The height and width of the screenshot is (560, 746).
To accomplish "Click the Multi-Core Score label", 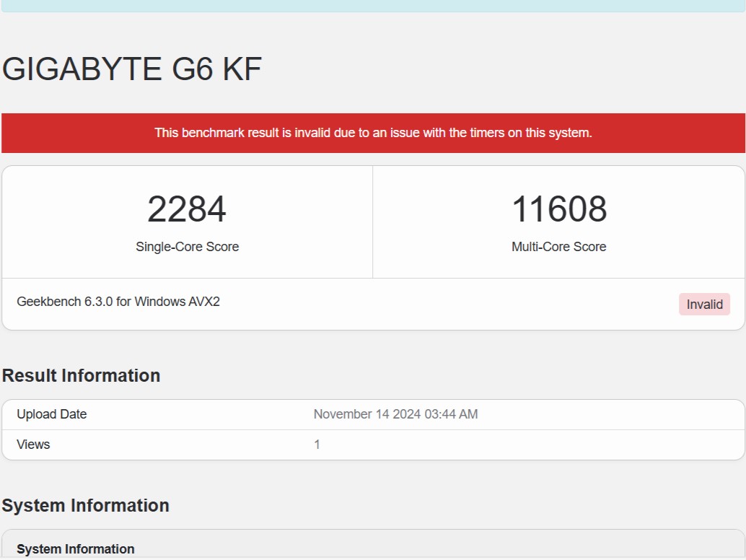I will pos(559,247).
